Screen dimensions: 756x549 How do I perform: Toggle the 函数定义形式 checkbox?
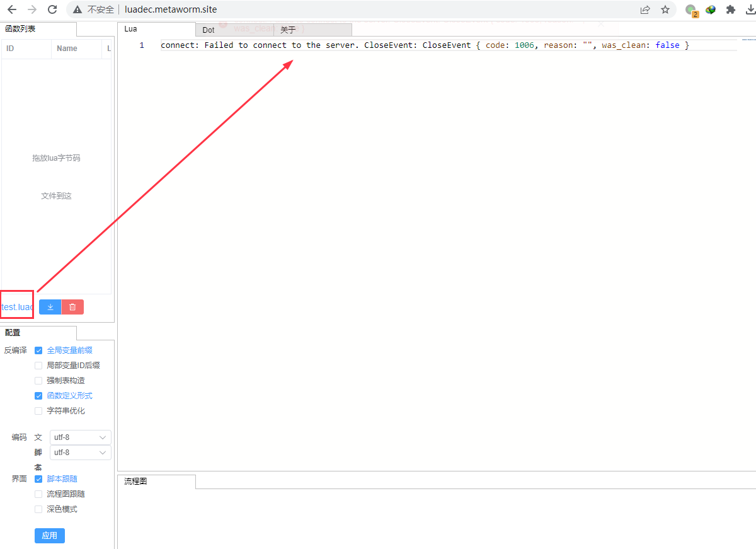click(x=38, y=396)
